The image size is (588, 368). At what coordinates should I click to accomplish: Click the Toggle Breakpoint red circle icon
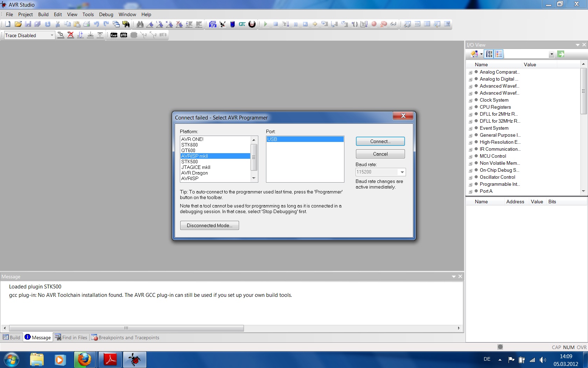point(374,24)
